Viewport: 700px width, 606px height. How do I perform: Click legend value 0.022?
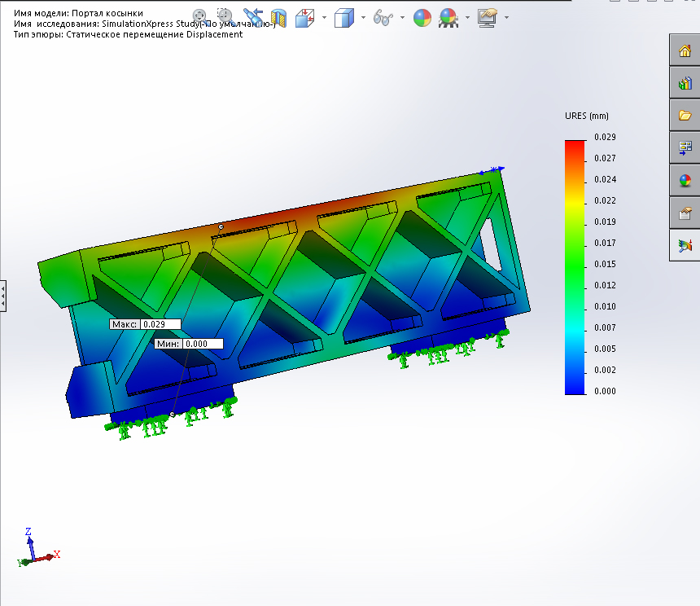[x=605, y=200]
